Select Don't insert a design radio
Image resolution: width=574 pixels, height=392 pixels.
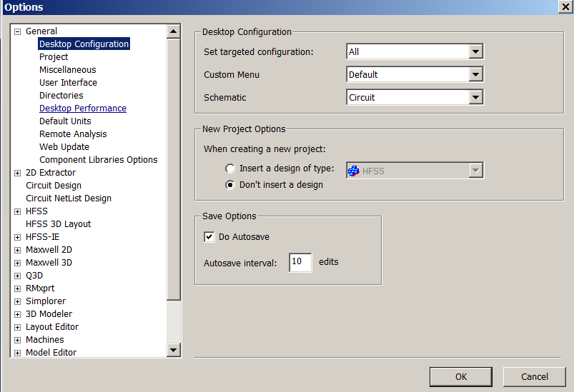[x=230, y=185]
